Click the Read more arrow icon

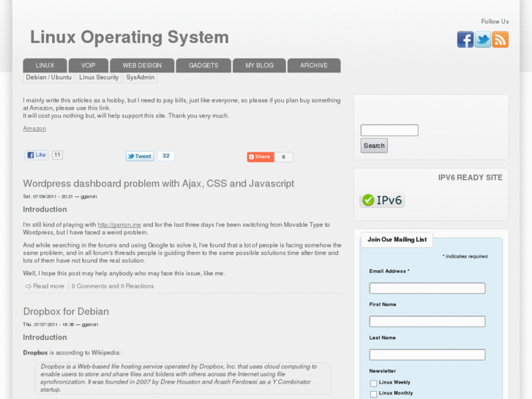(x=28, y=286)
